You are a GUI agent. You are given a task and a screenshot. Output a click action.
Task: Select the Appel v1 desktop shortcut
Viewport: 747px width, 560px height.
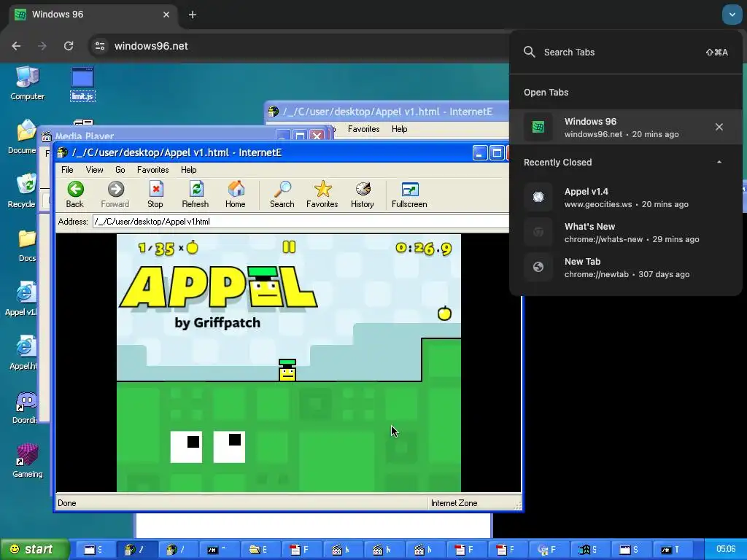[21, 299]
